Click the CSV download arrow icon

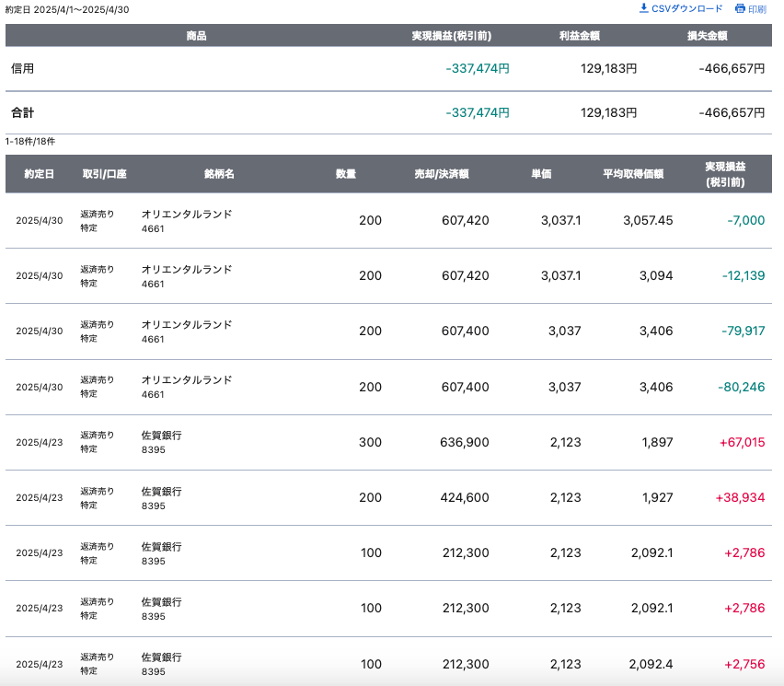(644, 8)
